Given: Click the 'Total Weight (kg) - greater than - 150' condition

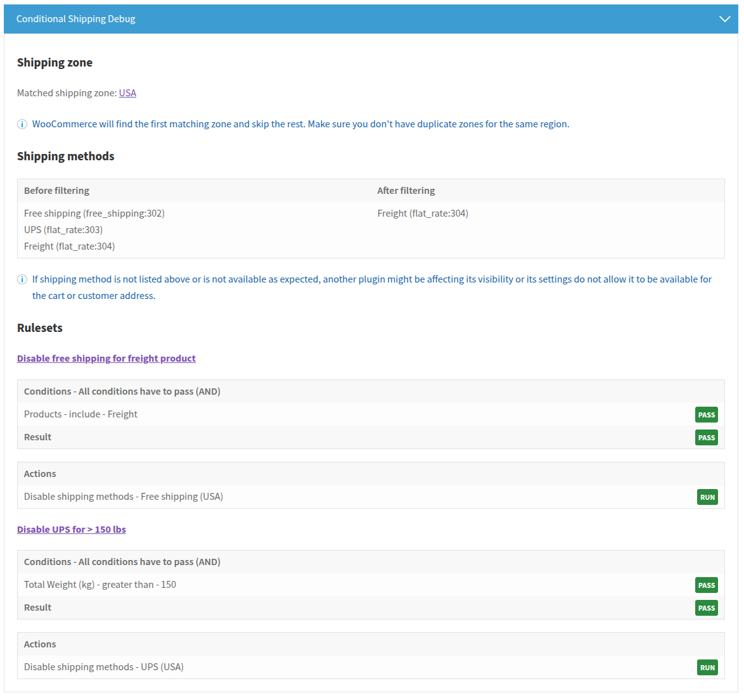Looking at the screenshot, I should pos(100,585).
